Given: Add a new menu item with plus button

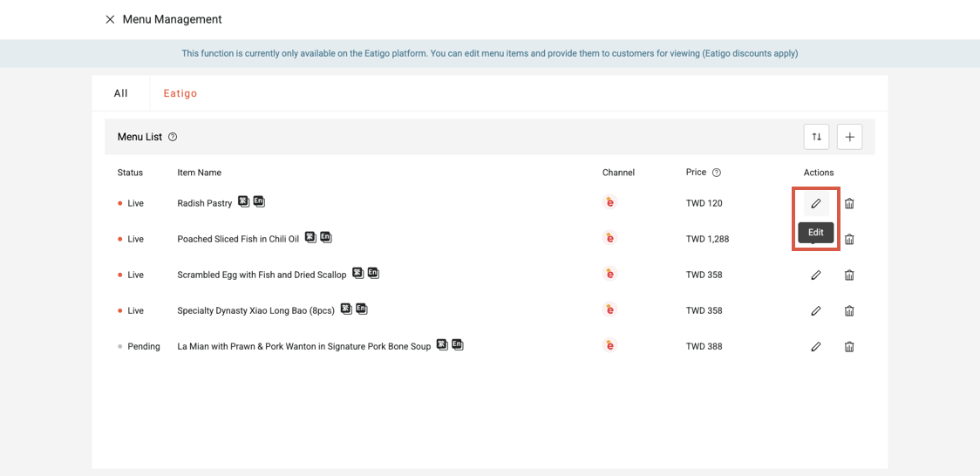Looking at the screenshot, I should [849, 137].
